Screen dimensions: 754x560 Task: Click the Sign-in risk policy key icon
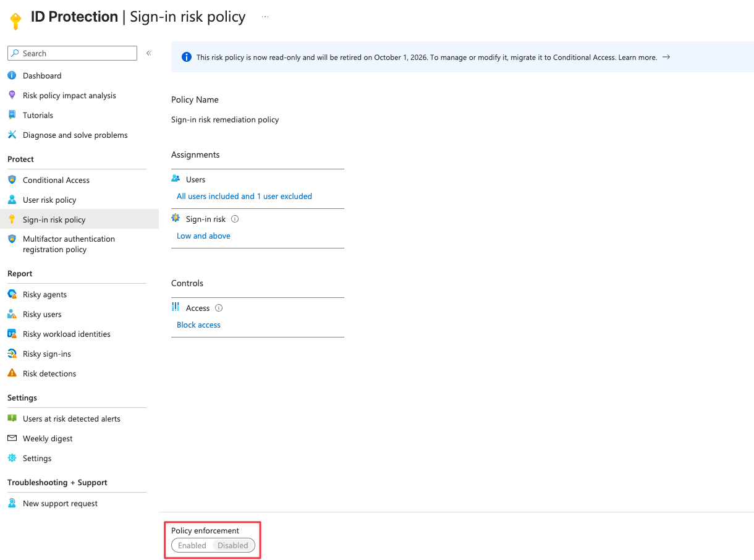tap(12, 219)
